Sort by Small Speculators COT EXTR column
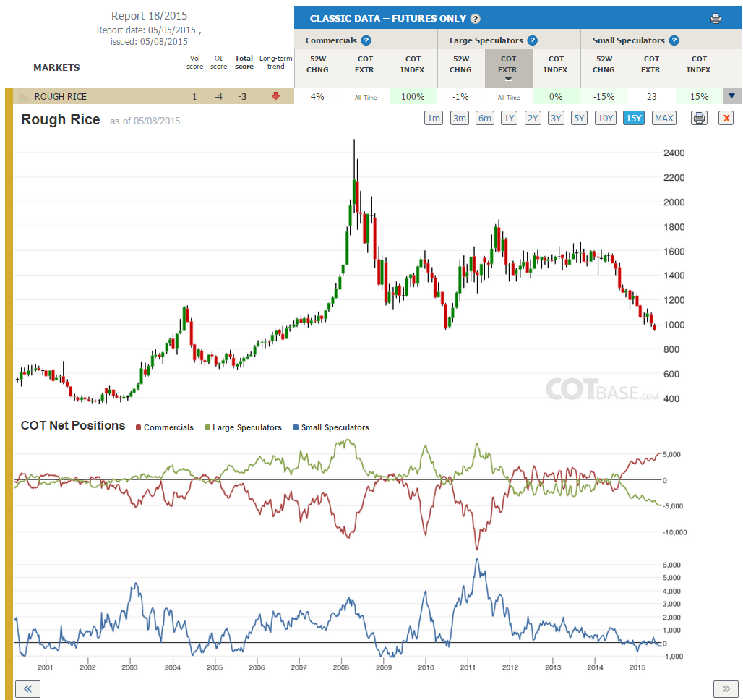This screenshot has width=743, height=700. click(x=651, y=64)
